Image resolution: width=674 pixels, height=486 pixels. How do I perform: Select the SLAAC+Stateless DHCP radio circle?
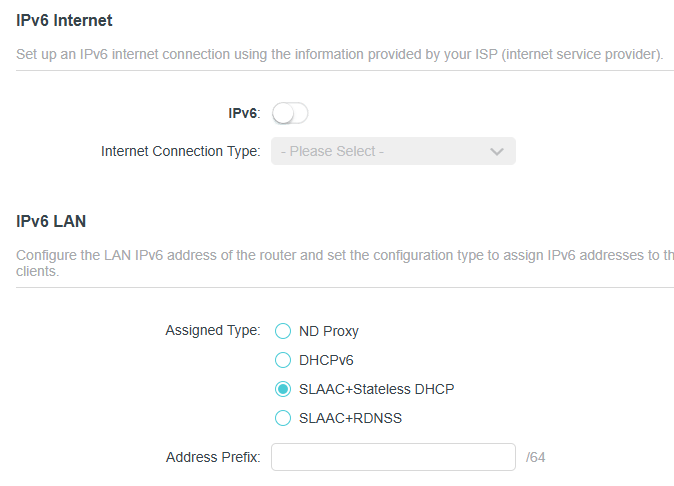(x=283, y=389)
